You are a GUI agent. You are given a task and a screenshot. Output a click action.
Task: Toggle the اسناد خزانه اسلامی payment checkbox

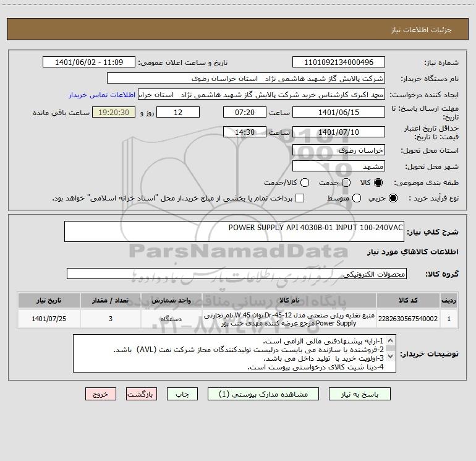pyautogui.click(x=300, y=198)
